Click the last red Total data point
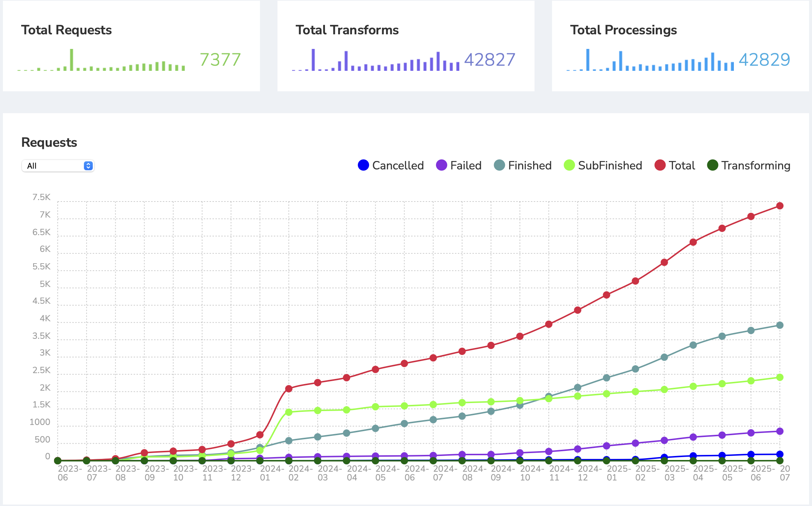 [780, 206]
